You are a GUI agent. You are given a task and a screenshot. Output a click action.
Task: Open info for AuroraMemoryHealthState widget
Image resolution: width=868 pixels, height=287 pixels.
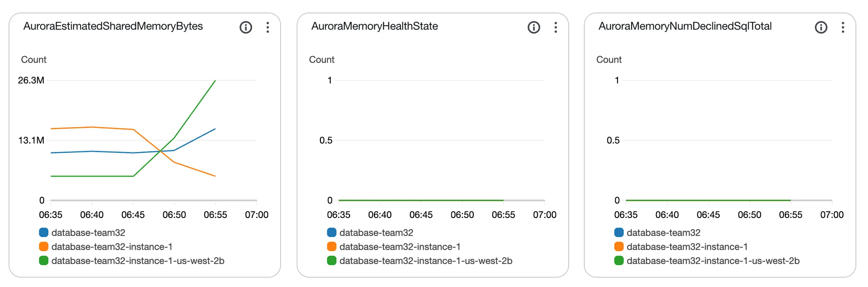pyautogui.click(x=534, y=28)
